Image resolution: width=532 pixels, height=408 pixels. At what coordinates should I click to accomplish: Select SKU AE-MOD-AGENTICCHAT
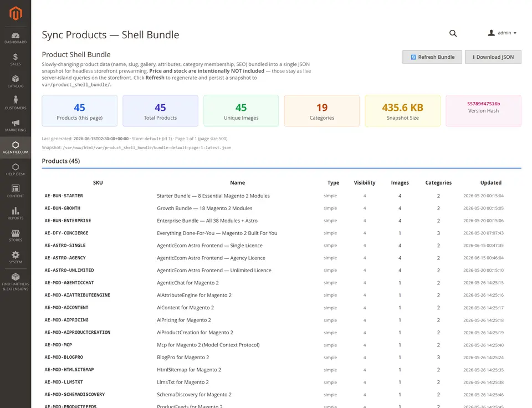point(69,283)
